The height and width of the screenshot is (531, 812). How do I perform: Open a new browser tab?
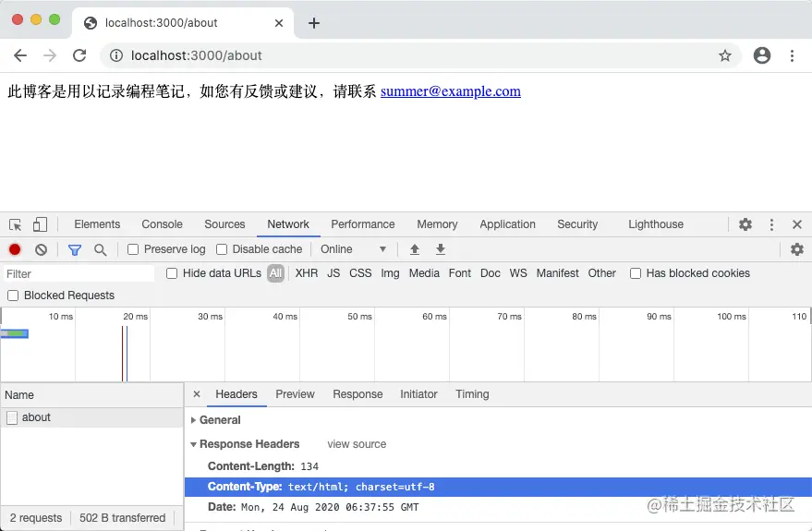[x=314, y=23]
